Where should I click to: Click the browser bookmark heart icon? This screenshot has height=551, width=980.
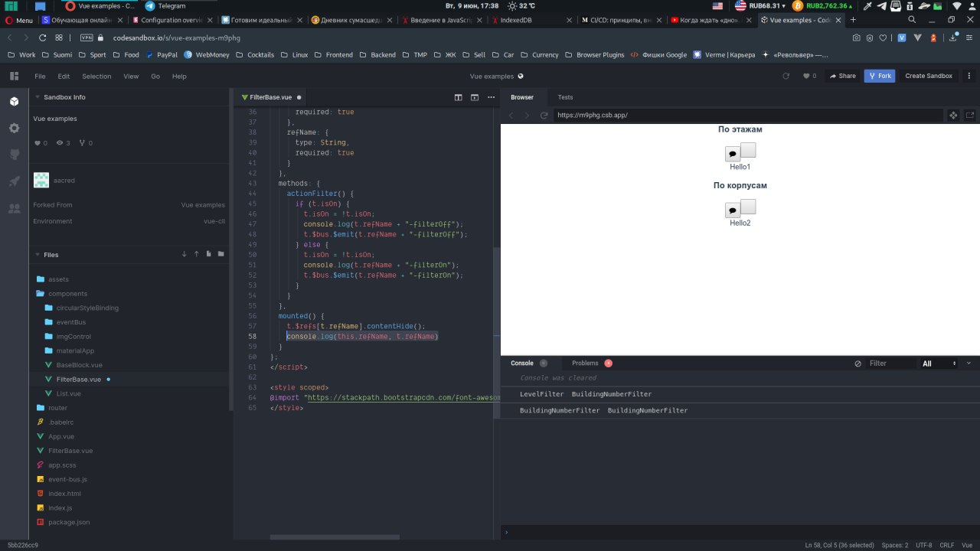coord(883,37)
